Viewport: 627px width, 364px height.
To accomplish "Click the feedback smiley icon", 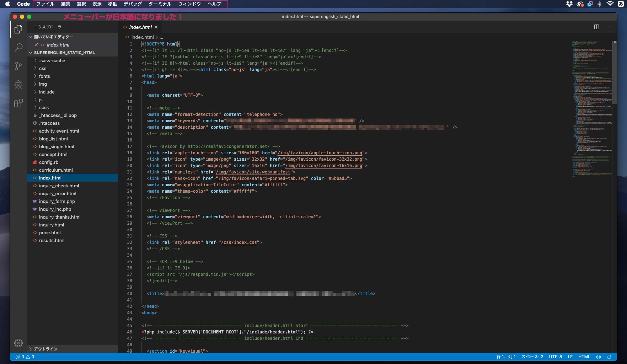I will 599,357.
